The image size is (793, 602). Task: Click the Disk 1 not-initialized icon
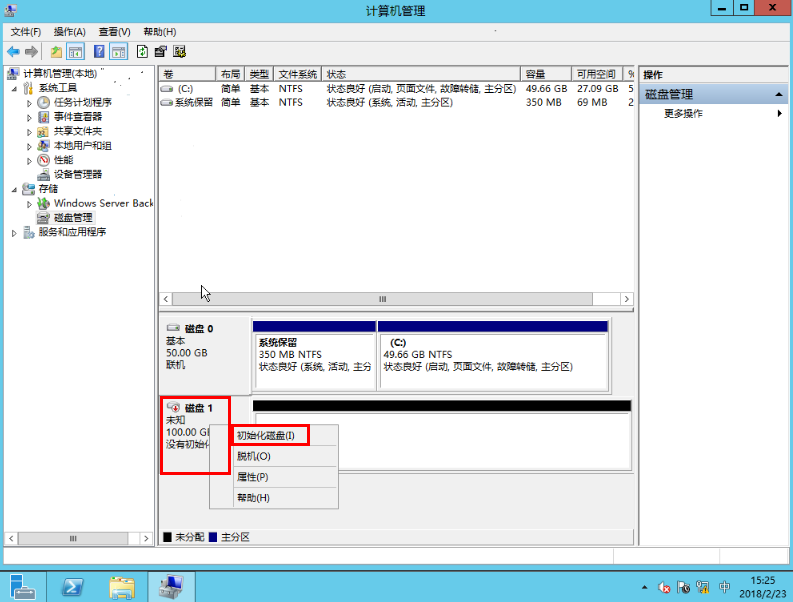click(x=173, y=407)
